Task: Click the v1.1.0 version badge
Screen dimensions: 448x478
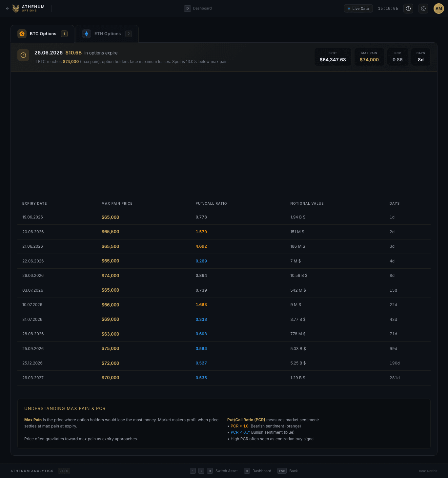Action: tap(64, 471)
